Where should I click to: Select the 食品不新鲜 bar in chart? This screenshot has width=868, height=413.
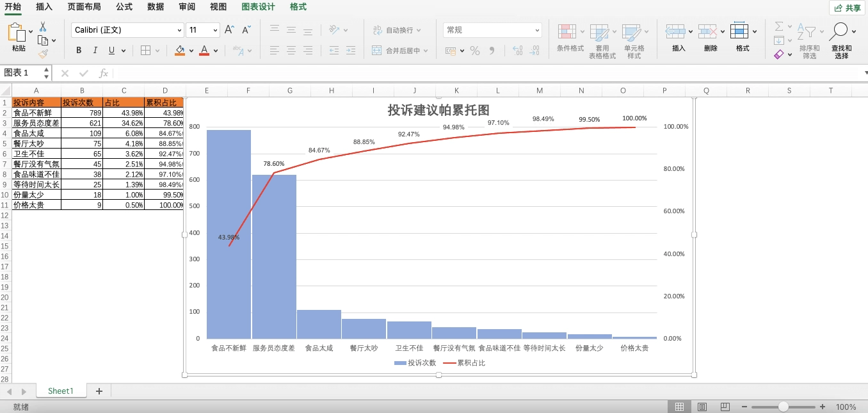pyautogui.click(x=229, y=234)
